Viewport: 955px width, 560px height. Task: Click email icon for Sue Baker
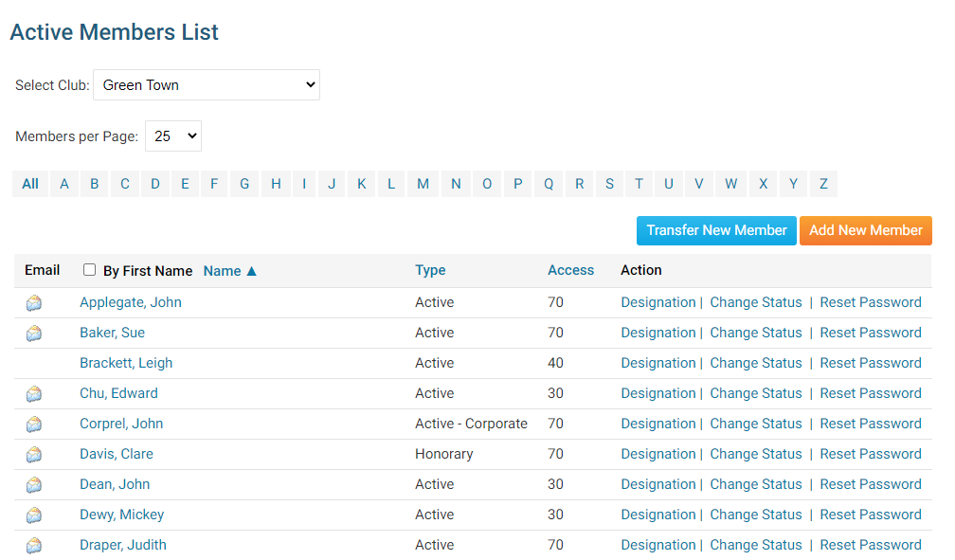(34, 334)
